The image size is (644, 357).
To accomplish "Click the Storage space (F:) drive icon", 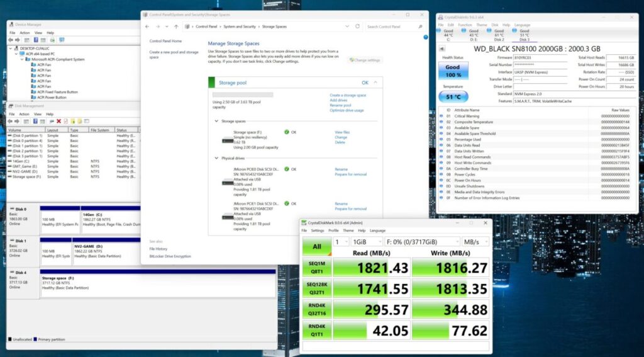I will point(227,140).
